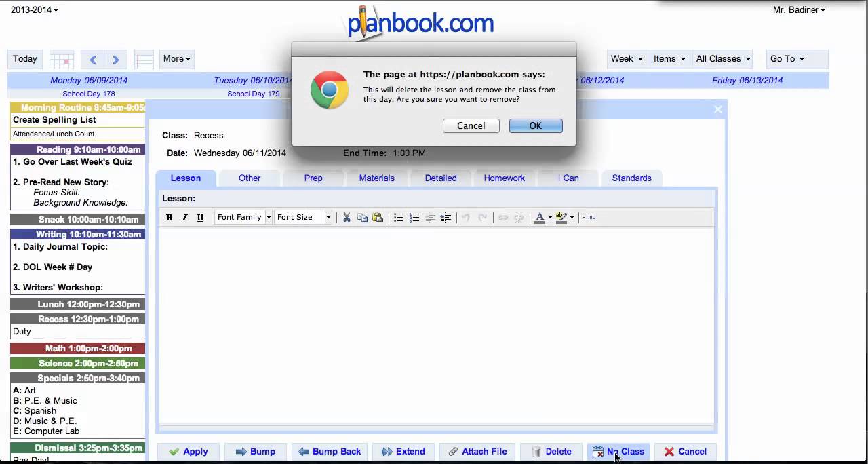Open the Font Size dropdown

[303, 218]
